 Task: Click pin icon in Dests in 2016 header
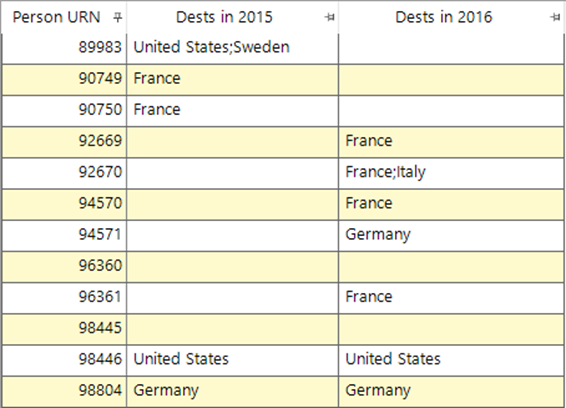(x=555, y=17)
